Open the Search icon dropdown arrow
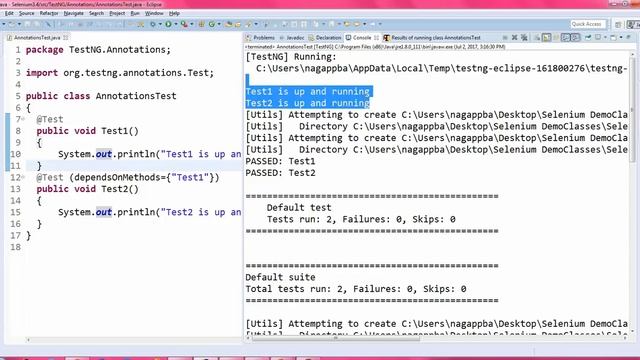The width and height of the screenshot is (640, 360). [x=256, y=24]
